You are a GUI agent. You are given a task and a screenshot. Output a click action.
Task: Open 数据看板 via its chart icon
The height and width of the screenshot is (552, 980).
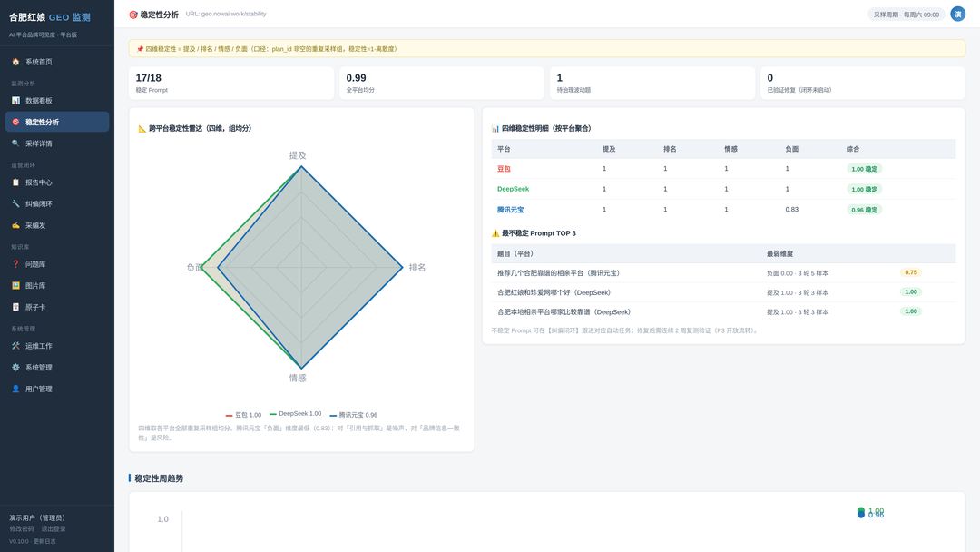pyautogui.click(x=15, y=101)
